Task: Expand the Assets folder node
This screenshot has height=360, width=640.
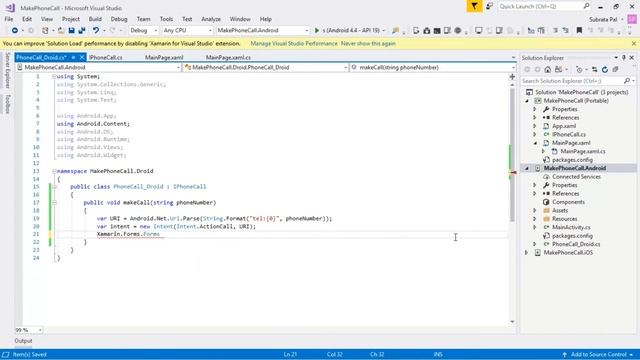Action: [x=535, y=211]
